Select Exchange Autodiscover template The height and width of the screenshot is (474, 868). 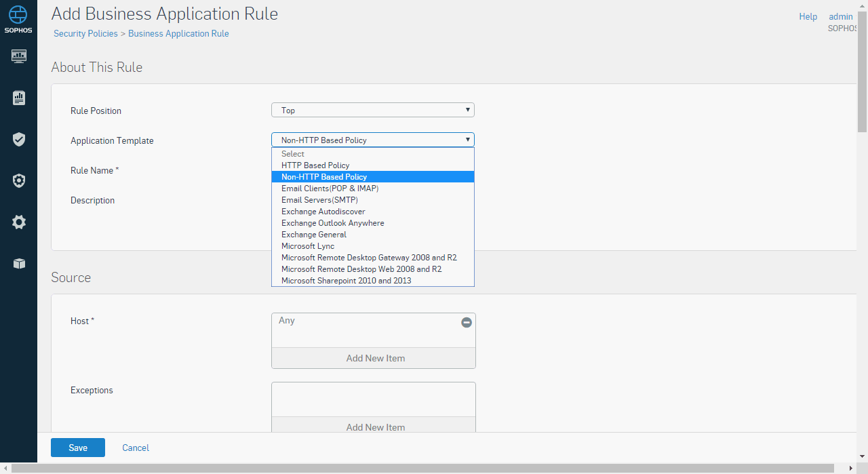(373, 212)
